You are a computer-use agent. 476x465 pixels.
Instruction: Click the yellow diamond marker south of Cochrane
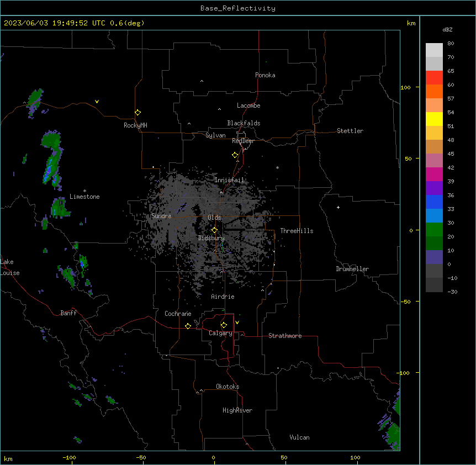click(188, 326)
